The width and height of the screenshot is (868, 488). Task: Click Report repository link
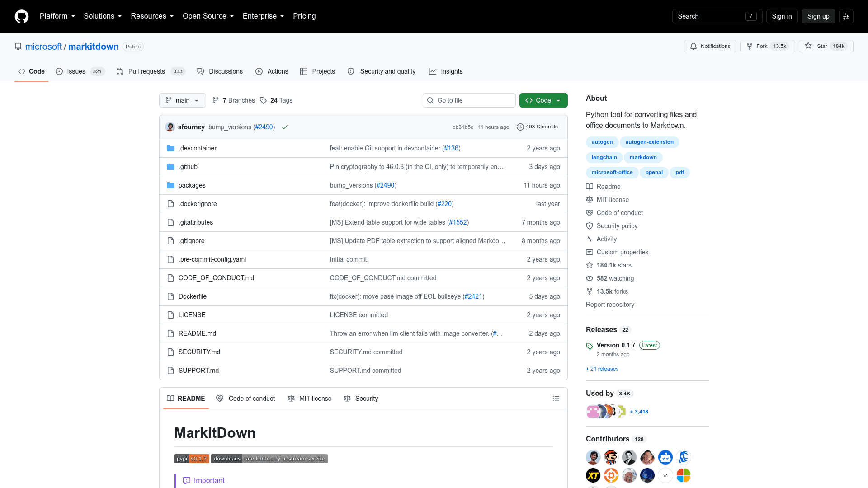(610, 305)
